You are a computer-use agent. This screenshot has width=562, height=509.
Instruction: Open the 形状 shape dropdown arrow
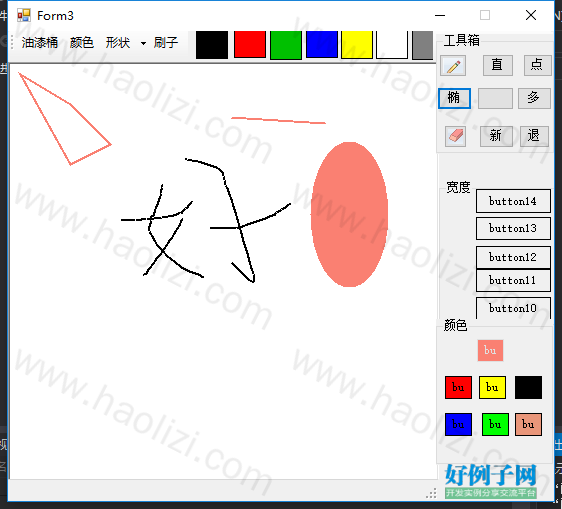pos(143,43)
